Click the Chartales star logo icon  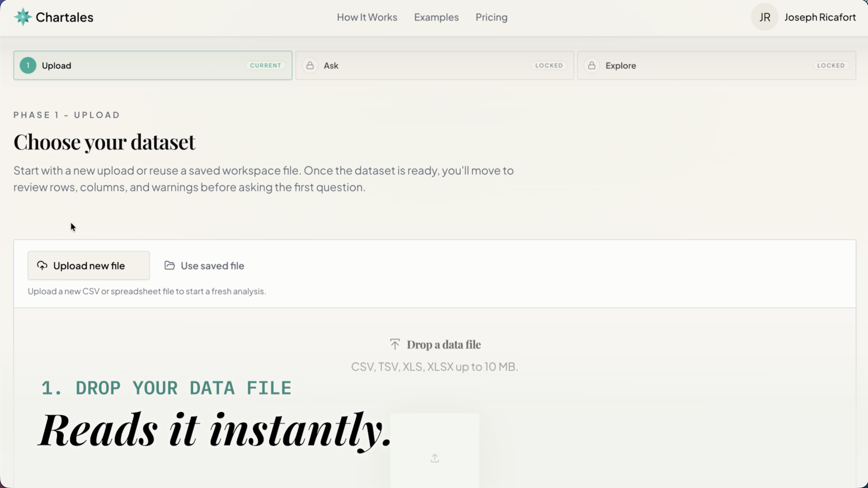tap(23, 17)
